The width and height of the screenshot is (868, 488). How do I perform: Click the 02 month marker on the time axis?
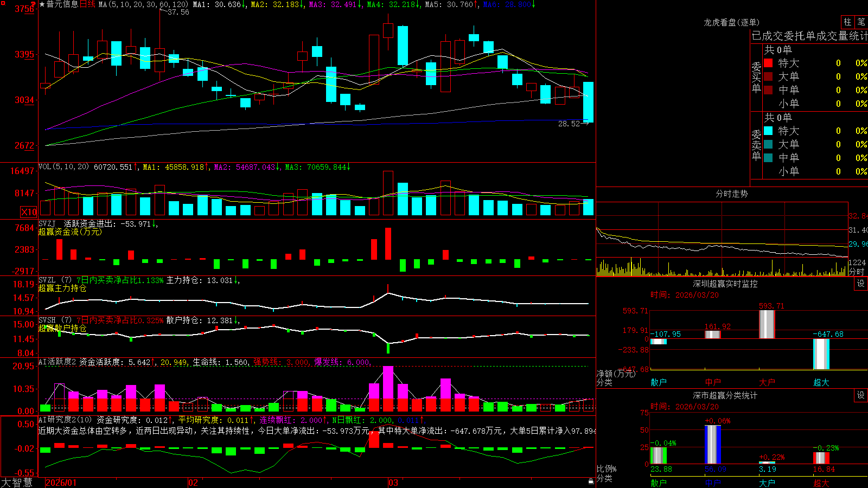(x=193, y=483)
